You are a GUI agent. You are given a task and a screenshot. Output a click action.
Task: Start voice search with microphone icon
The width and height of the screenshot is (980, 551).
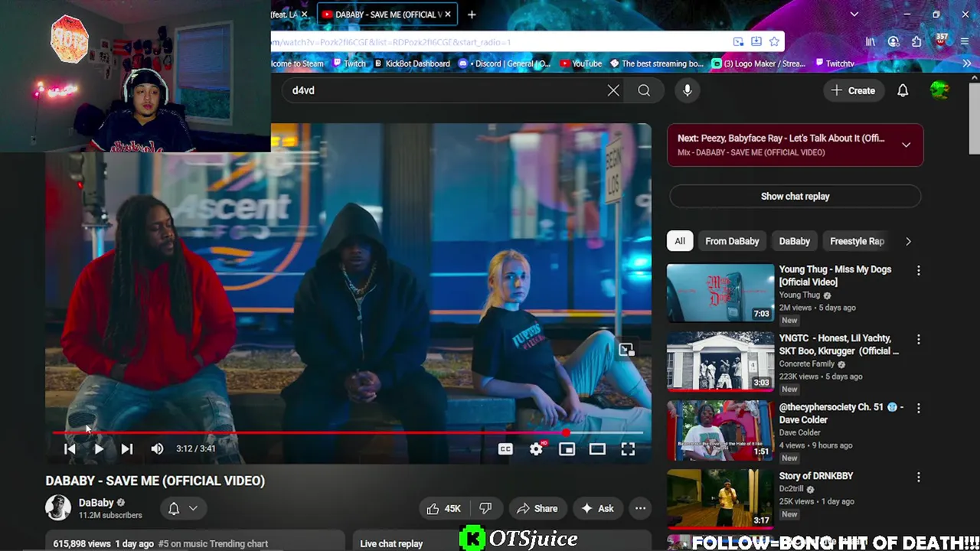(x=688, y=90)
